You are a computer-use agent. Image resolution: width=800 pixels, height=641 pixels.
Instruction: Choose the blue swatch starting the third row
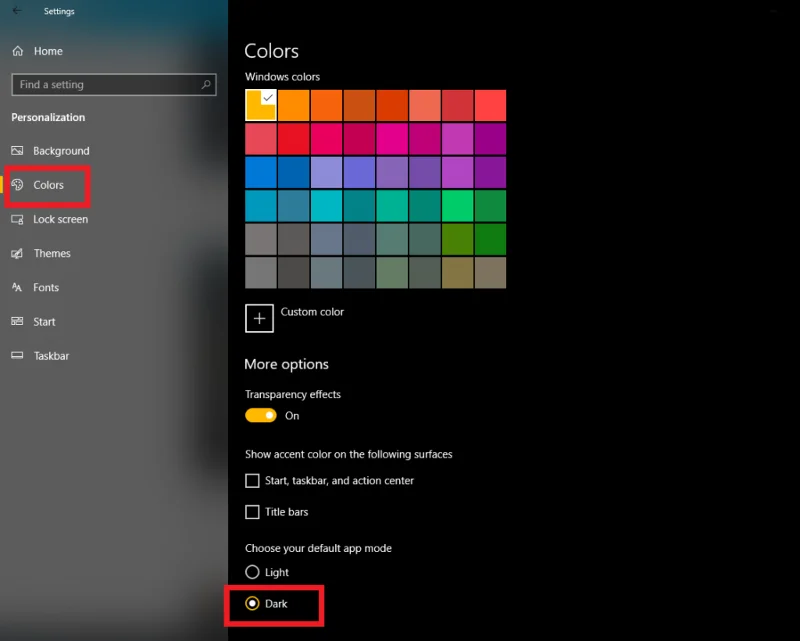click(260, 172)
